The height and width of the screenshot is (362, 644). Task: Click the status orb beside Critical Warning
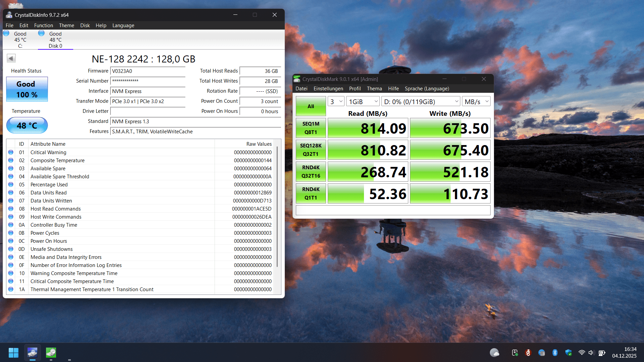(x=11, y=152)
